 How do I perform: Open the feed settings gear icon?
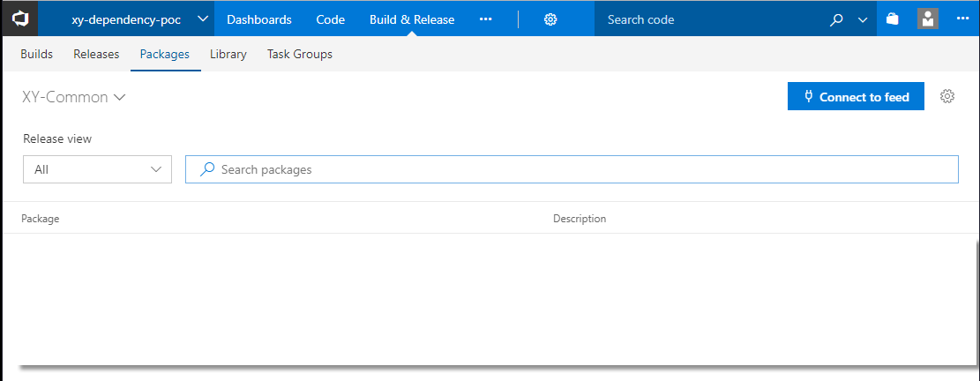(x=947, y=97)
